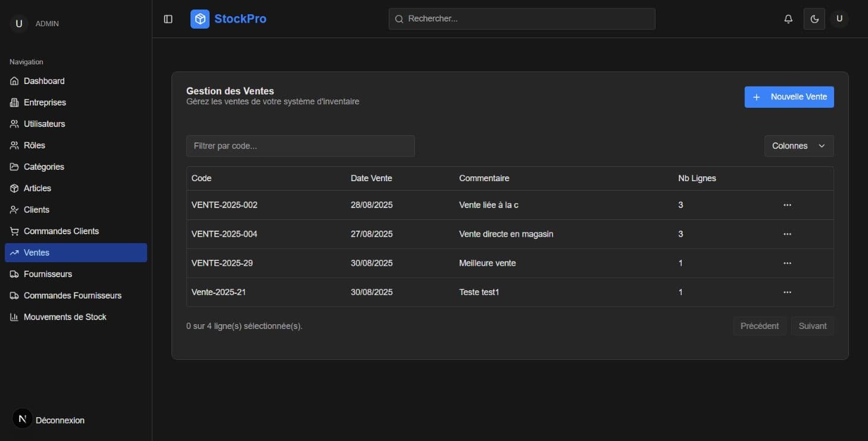Click the Rôles icon in sidebar
868x441 pixels.
tap(14, 145)
